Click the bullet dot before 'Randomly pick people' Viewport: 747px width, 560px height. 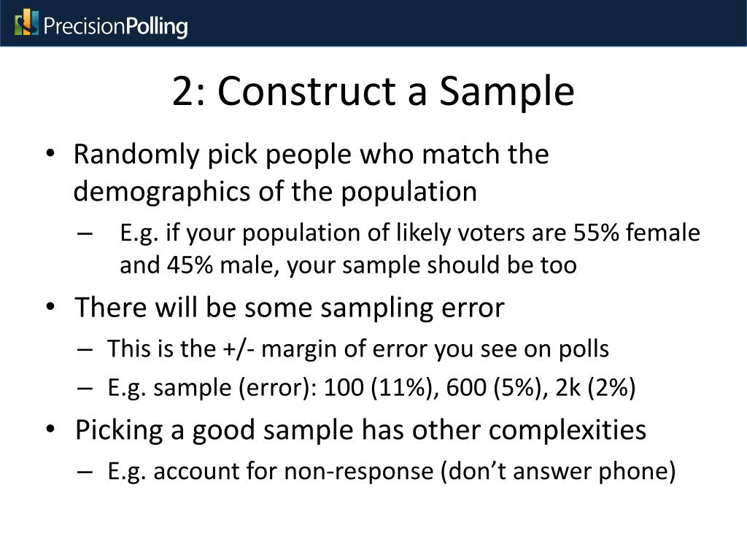(50, 154)
